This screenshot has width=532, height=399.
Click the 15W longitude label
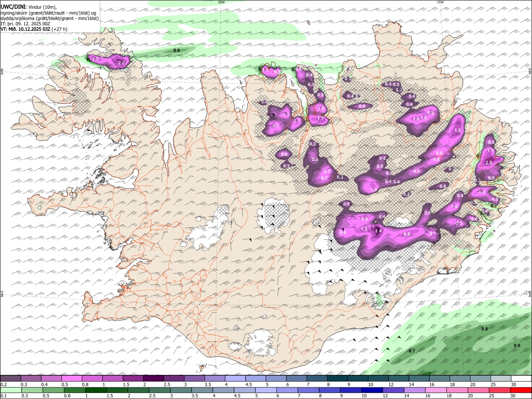(440, 2)
